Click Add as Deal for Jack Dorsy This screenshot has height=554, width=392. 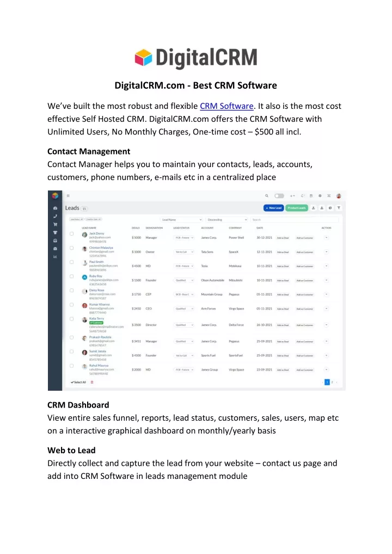[283, 238]
